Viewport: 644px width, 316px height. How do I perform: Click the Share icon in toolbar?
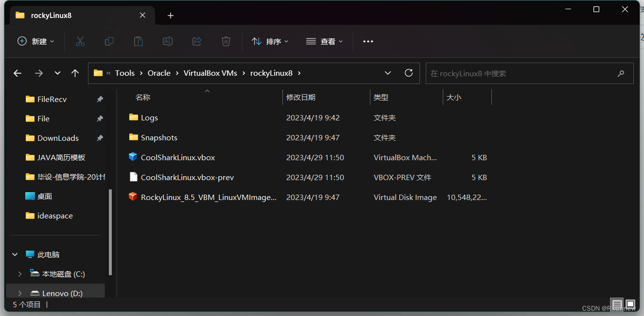click(197, 41)
